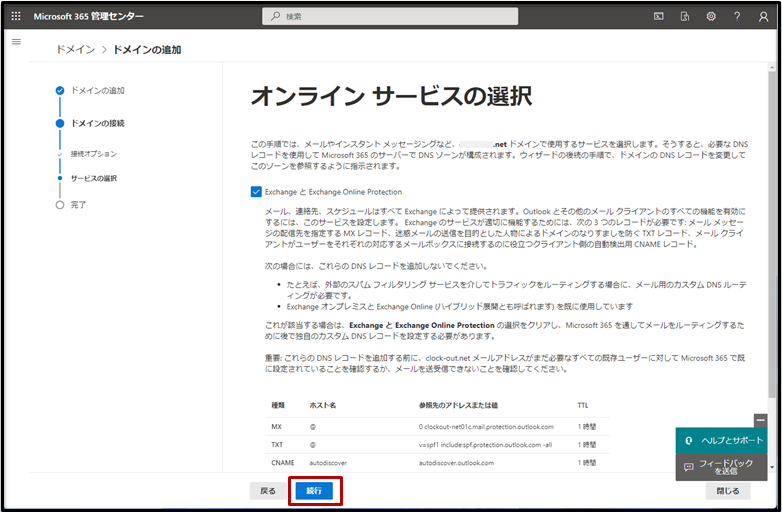
Task: Open ヘルプとサポート panel
Action: coord(721,441)
